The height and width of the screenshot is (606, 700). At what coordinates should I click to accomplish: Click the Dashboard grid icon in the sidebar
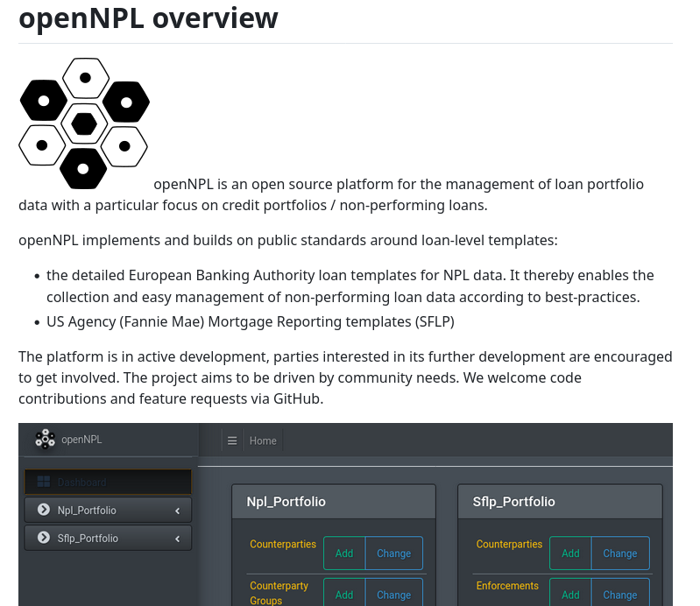click(44, 482)
